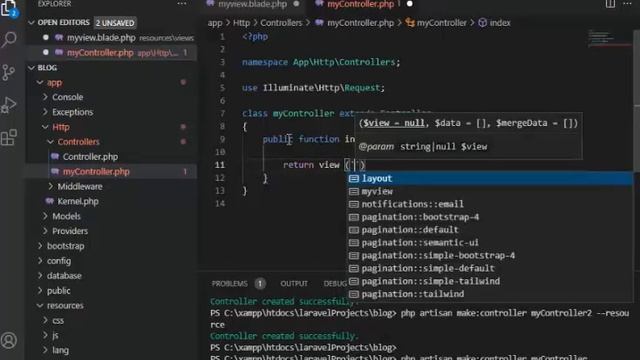Screen dimensions: 640x360
Task: Click the 'namespace' keyword on line 3
Action: [x=265, y=62]
